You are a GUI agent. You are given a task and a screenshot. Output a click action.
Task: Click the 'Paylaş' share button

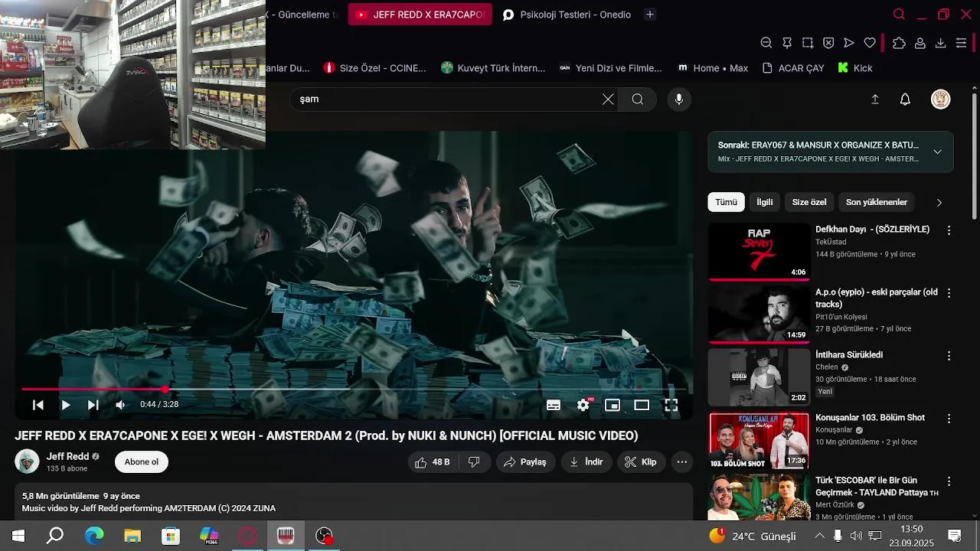[524, 462]
